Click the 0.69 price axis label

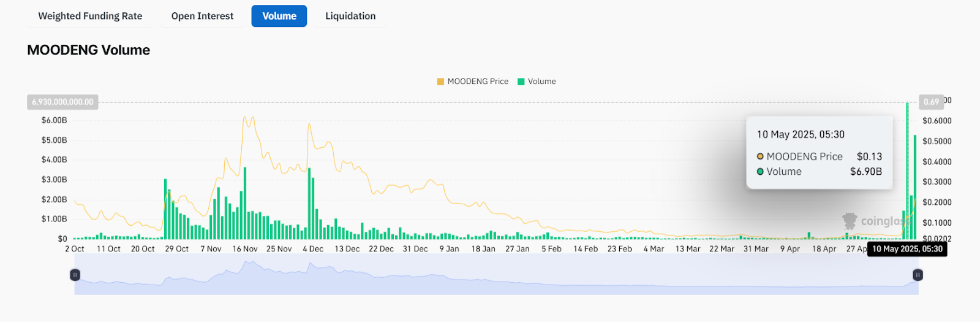pos(931,102)
